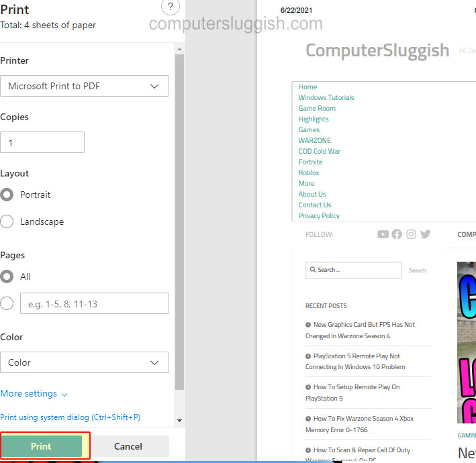Open WARZONE menu link

click(x=314, y=140)
